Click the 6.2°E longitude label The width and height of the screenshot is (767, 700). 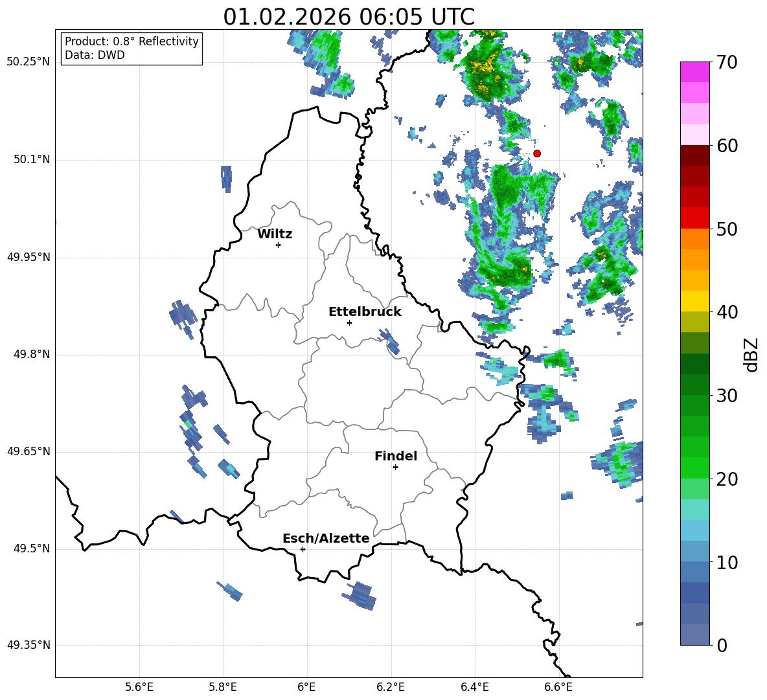tap(391, 687)
